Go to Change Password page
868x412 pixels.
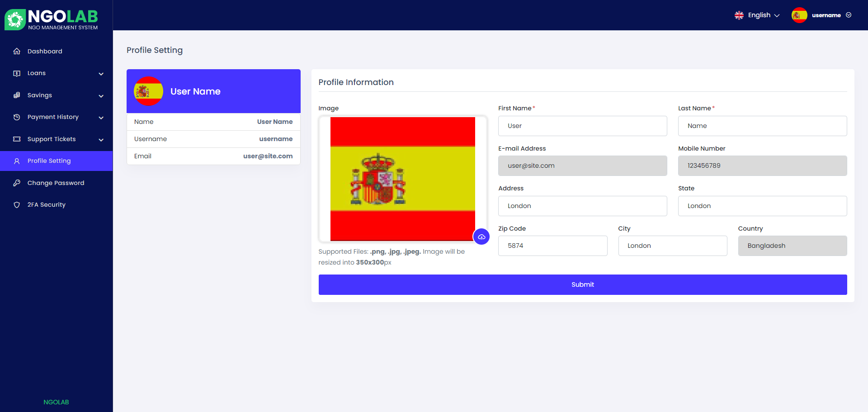click(x=57, y=183)
